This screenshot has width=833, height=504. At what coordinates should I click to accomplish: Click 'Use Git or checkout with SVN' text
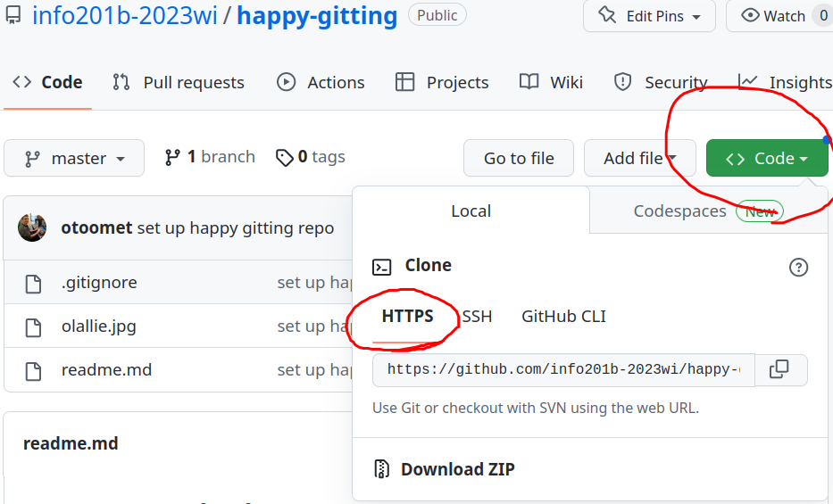click(x=536, y=408)
